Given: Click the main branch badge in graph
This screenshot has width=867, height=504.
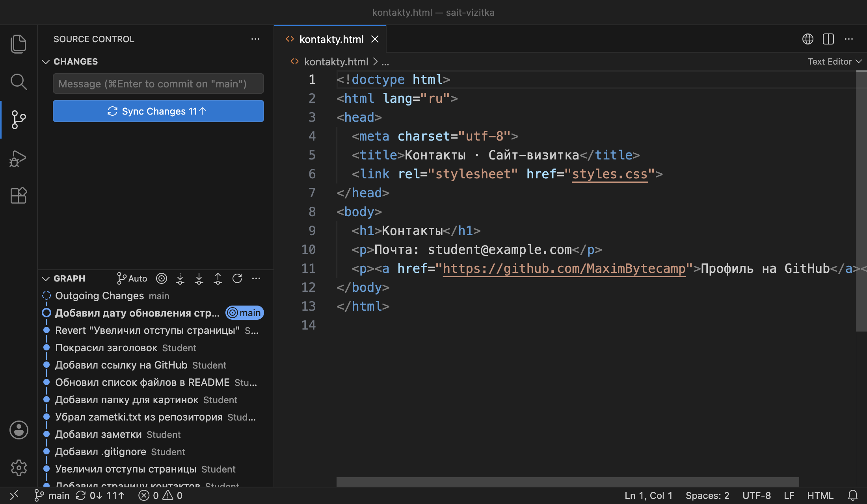Looking at the screenshot, I should click(245, 313).
